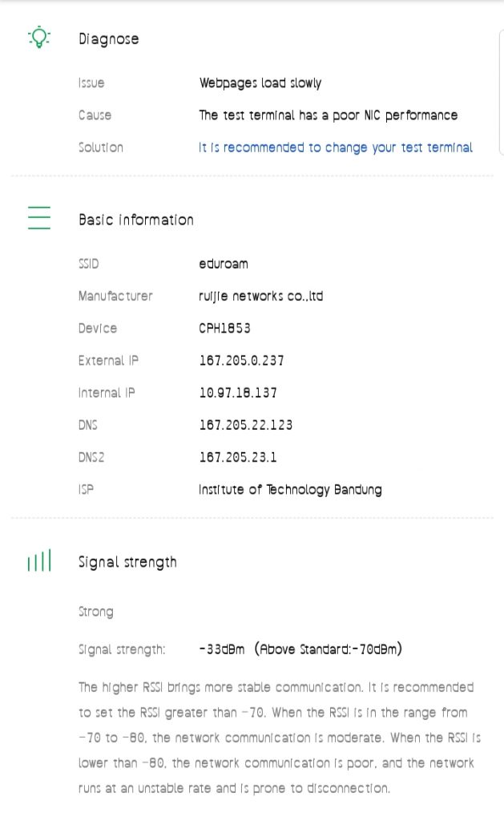Tap the Strong signal status label
The height and width of the screenshot is (821, 504).
[x=95, y=612]
